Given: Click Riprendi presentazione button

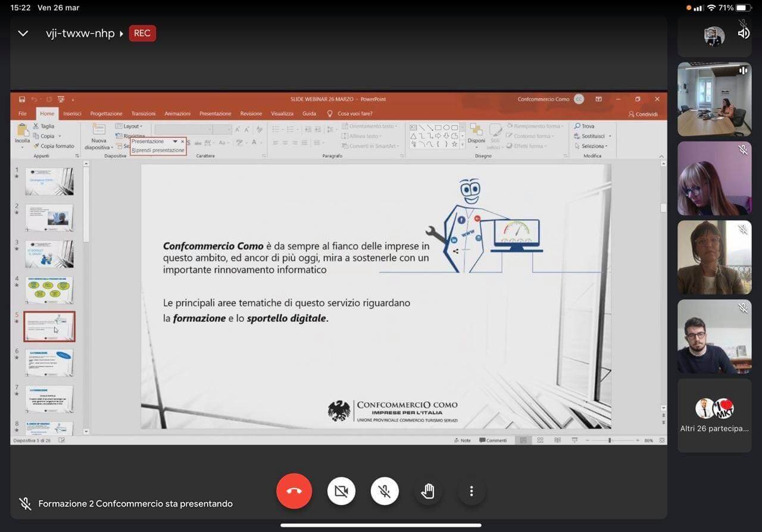Looking at the screenshot, I should [158, 151].
